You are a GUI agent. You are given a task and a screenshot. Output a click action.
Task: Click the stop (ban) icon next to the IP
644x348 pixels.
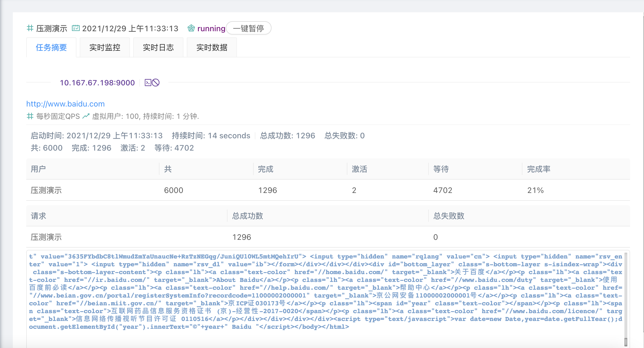click(x=156, y=83)
